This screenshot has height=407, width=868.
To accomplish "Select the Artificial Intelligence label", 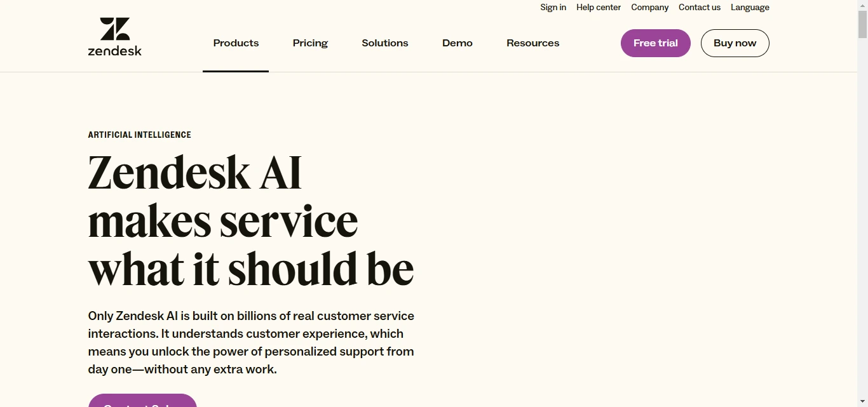I will coord(139,134).
